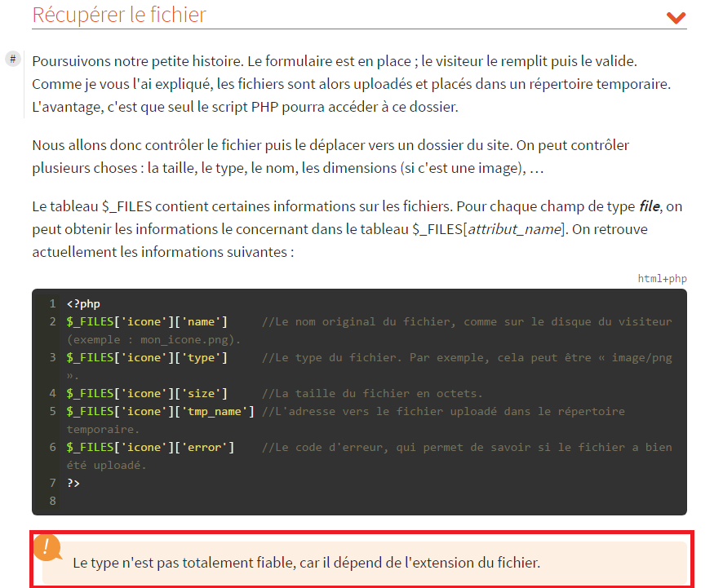Click inside the dark code block area
Screen dimensions: 723x588
click(x=359, y=400)
